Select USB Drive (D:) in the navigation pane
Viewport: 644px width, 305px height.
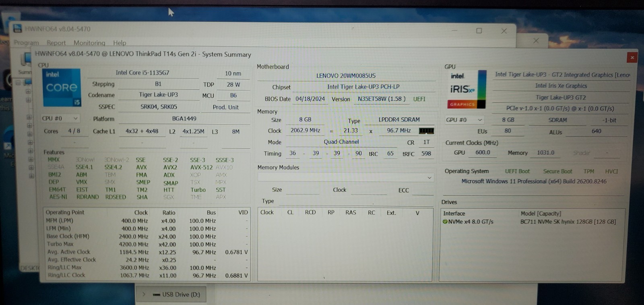(171, 295)
